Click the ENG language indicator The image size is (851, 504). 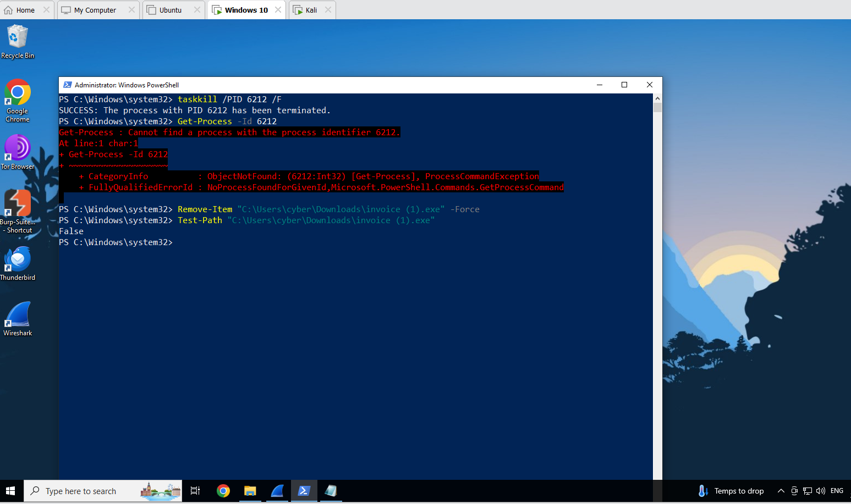coord(837,491)
